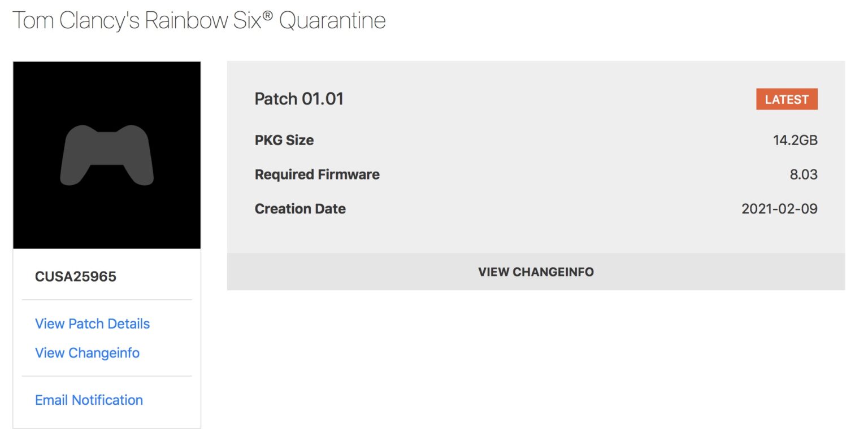Click the Required Firmware label

tap(317, 174)
